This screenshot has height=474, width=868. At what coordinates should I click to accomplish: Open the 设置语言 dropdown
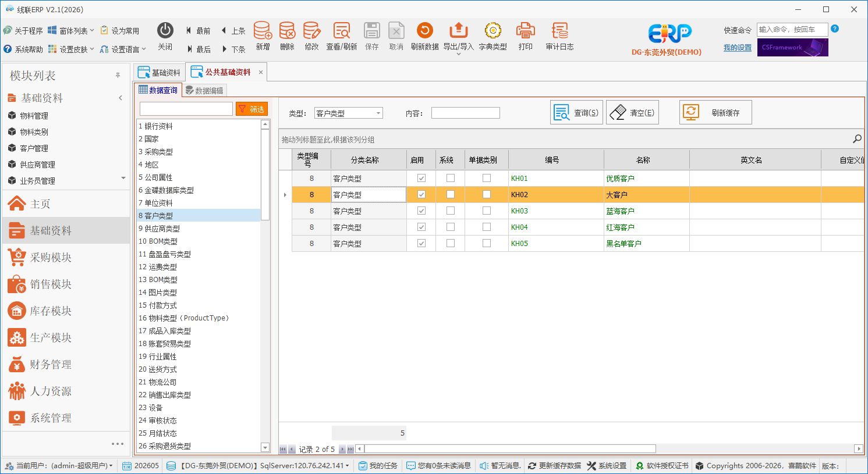(x=123, y=49)
